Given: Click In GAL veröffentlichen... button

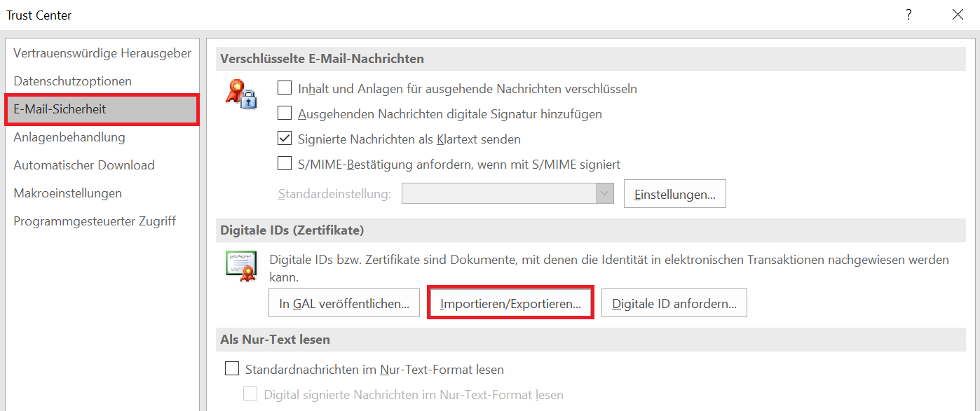Looking at the screenshot, I should pyautogui.click(x=343, y=304).
